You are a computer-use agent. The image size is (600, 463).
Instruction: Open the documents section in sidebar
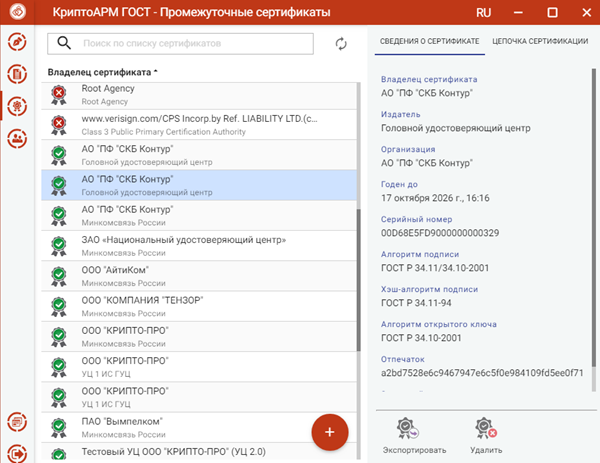point(17,74)
